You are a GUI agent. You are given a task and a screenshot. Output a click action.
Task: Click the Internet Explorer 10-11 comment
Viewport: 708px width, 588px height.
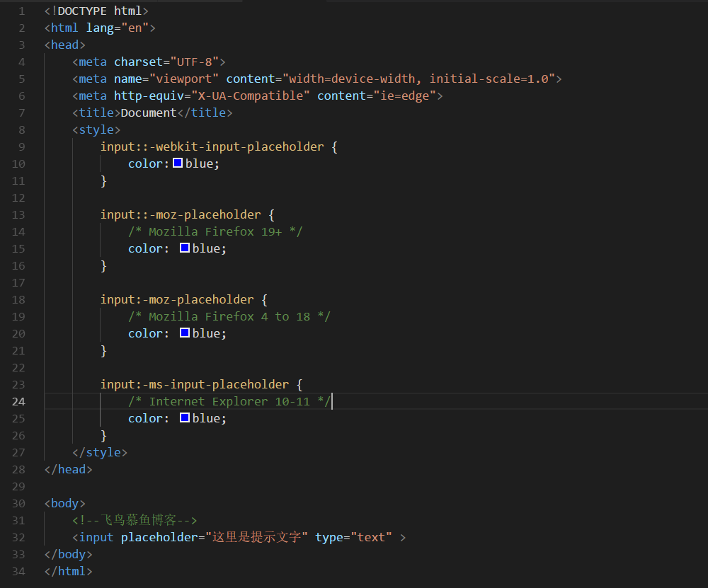(229, 401)
